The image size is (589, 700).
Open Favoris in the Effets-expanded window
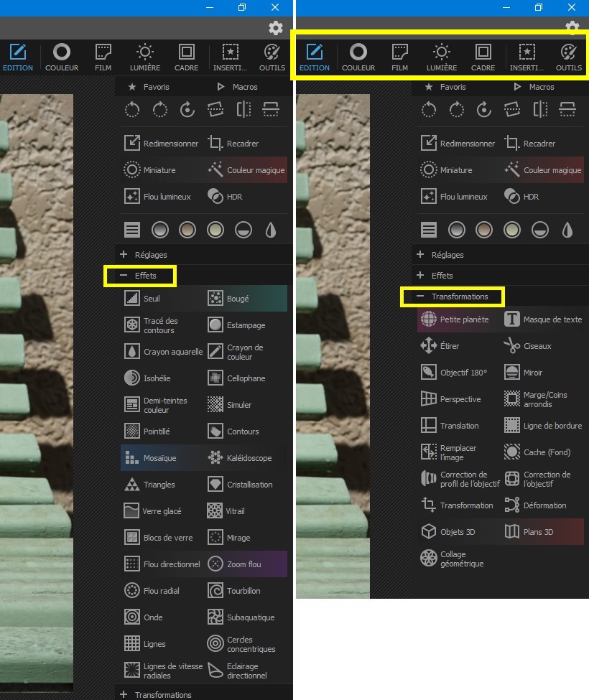149,87
